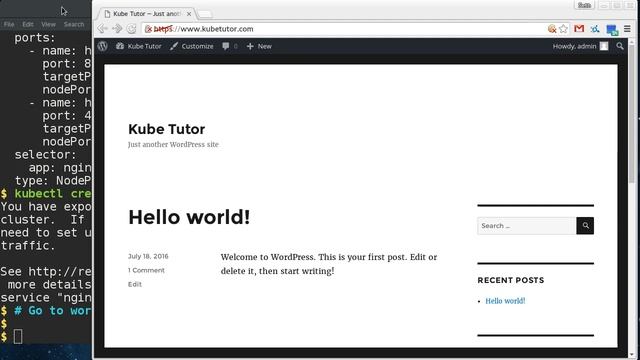Close the Kube Tutor browser tab
This screenshot has width=640, height=360.
[189, 14]
